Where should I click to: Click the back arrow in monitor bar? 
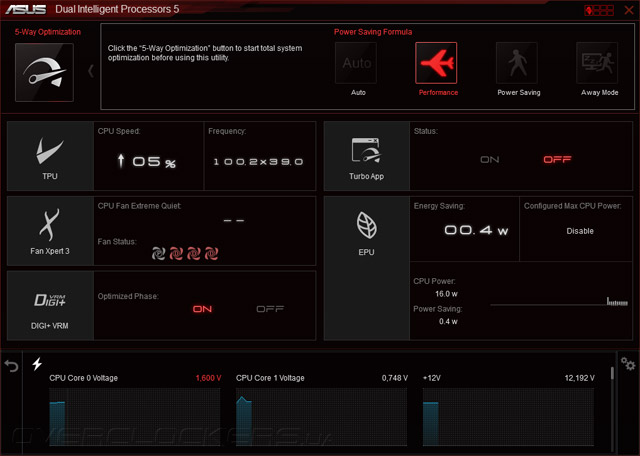pyautogui.click(x=11, y=366)
